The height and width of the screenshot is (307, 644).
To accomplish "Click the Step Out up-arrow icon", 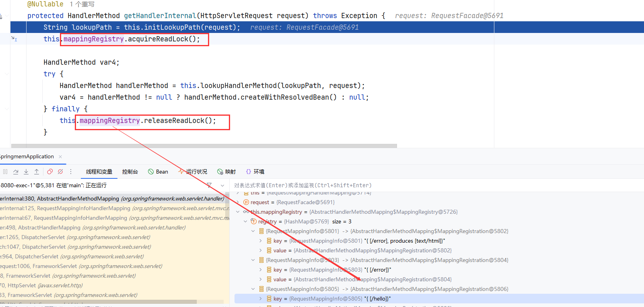I will pyautogui.click(x=37, y=172).
